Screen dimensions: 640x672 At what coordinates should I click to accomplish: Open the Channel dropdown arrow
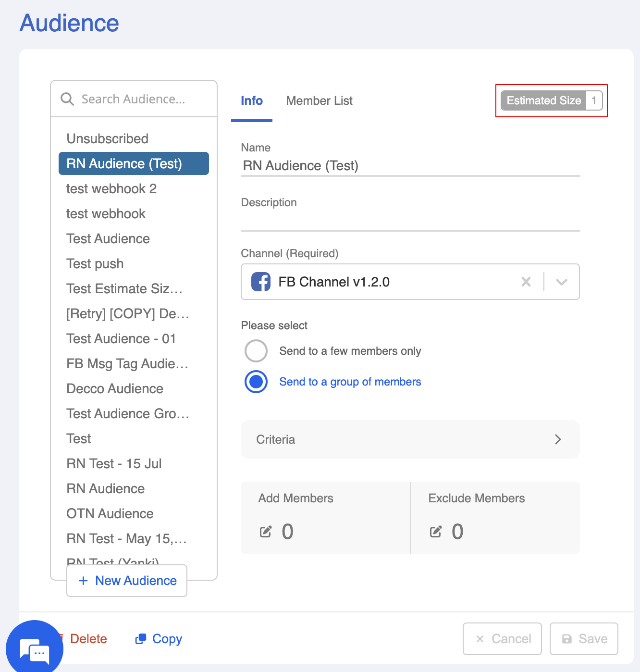point(562,282)
